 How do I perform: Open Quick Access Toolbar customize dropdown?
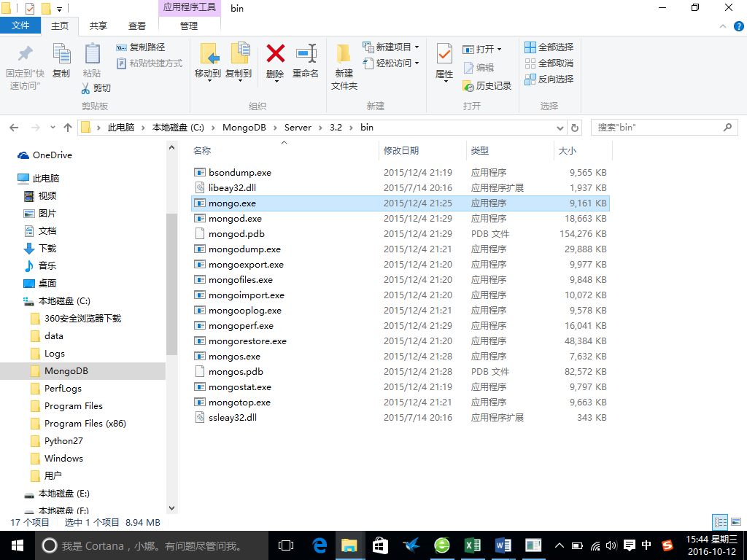[x=60, y=9]
